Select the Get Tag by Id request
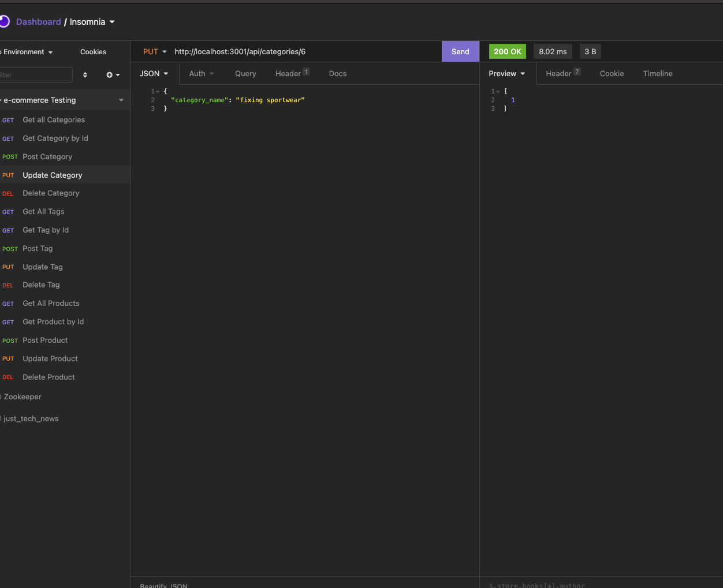The width and height of the screenshot is (723, 588). pos(65,230)
